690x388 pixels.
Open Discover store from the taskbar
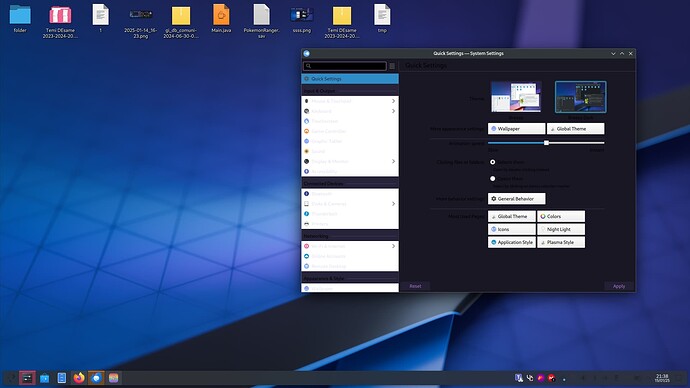click(x=44, y=378)
